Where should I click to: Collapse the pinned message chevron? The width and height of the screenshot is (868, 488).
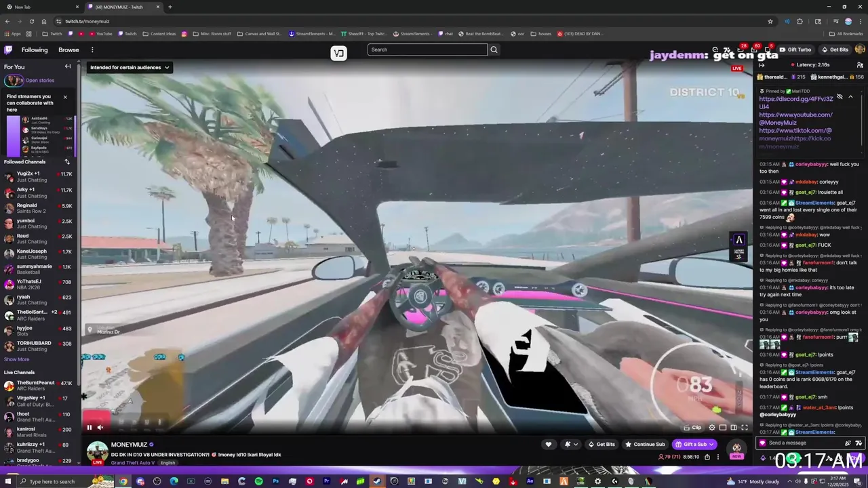click(850, 97)
